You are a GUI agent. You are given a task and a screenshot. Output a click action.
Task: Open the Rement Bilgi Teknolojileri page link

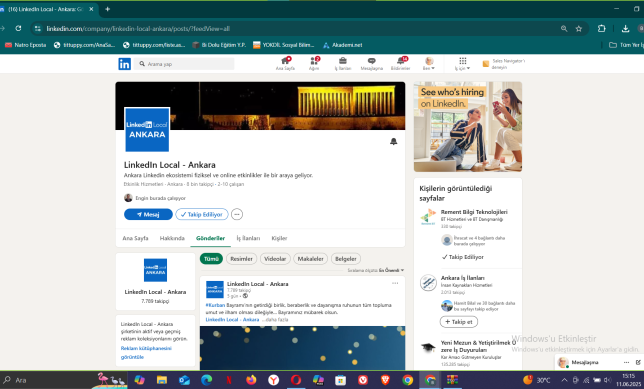pyautogui.click(x=474, y=212)
